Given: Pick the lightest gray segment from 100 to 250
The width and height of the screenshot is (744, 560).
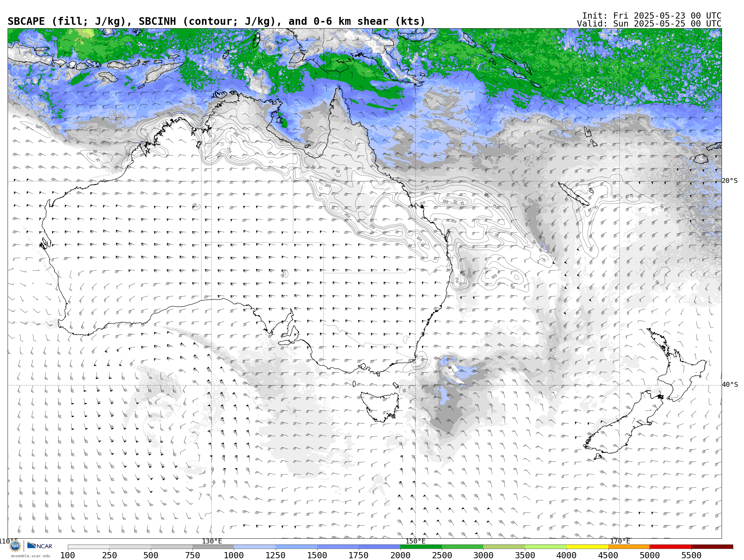Looking at the screenshot, I should coord(89,547).
